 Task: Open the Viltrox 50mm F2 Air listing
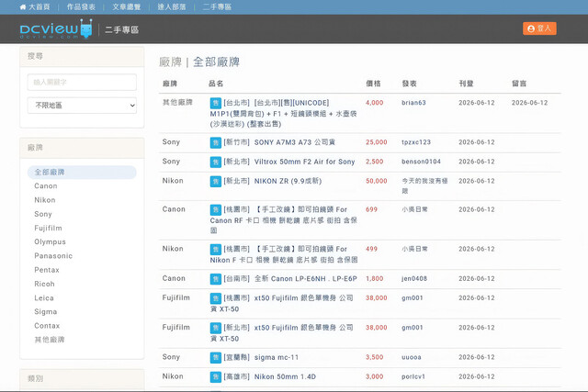click(304, 162)
